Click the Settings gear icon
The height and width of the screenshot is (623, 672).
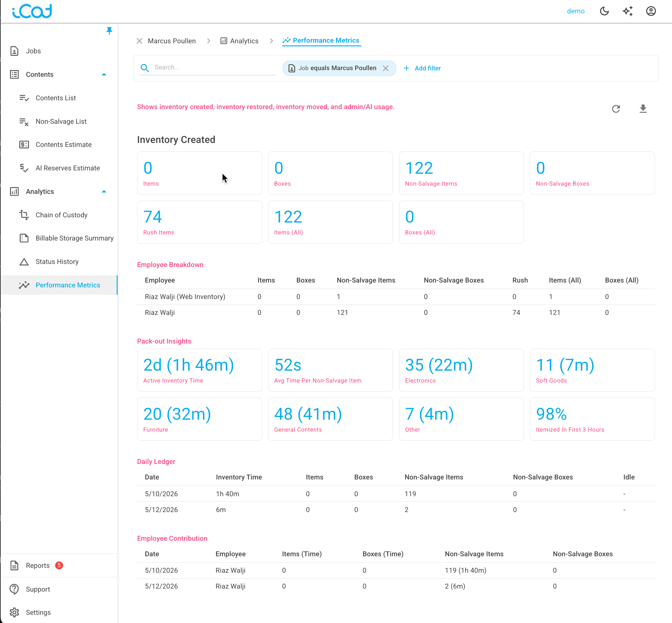14,612
